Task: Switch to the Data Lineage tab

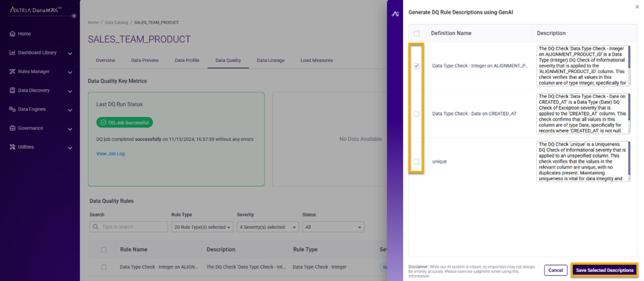Action: 270,60
